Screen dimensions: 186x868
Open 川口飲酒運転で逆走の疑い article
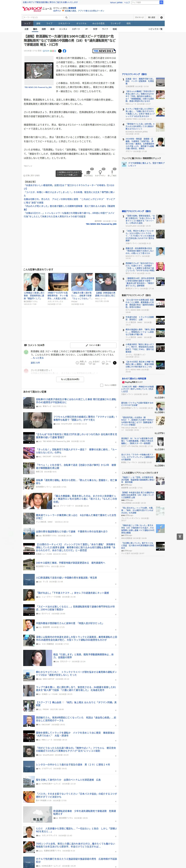66,578
